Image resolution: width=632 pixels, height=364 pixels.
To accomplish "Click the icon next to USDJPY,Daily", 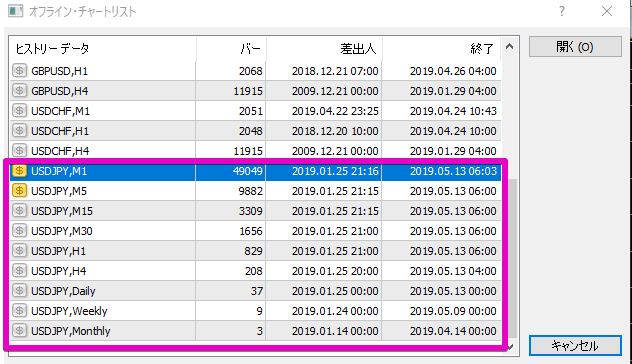I will coord(19,291).
